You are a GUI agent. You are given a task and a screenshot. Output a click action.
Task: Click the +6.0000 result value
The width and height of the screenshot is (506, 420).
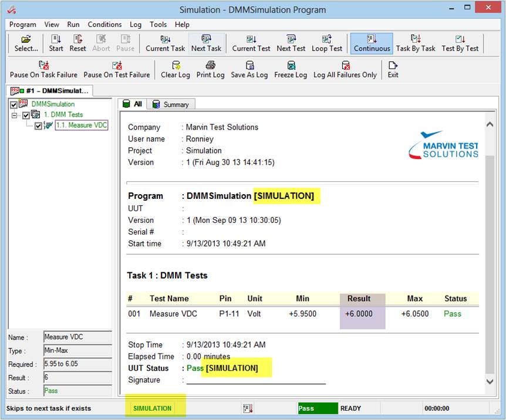[359, 314]
